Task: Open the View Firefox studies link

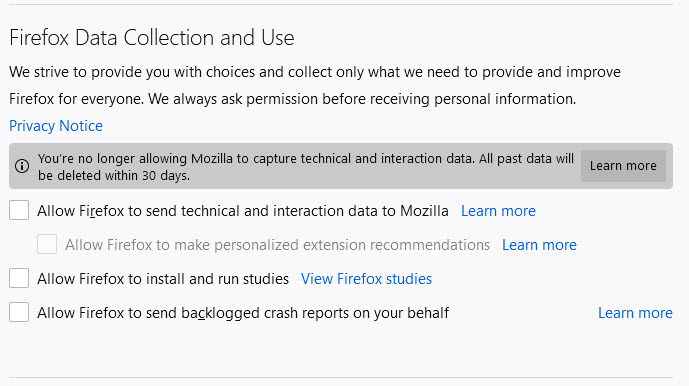Action: pyautogui.click(x=366, y=279)
